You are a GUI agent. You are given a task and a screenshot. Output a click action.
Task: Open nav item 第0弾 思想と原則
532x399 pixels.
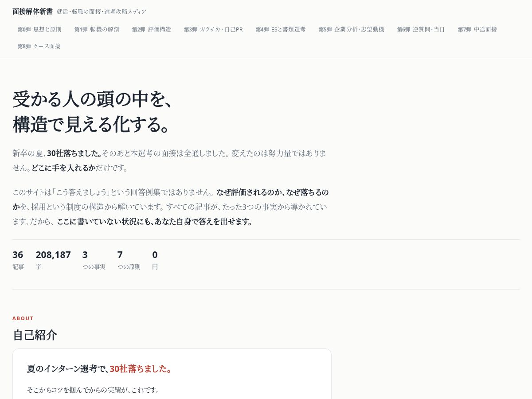39,29
